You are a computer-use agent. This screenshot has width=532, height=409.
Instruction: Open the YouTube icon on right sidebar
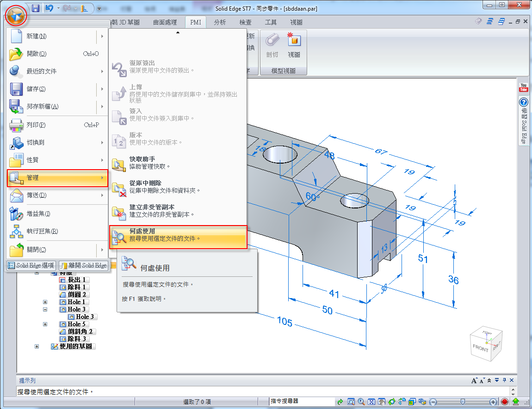[x=524, y=88]
